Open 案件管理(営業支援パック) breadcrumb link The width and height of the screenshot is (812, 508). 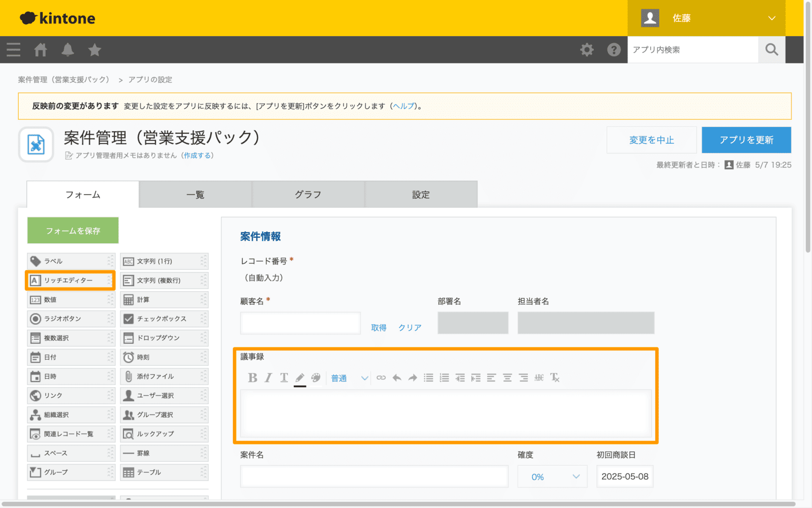(x=64, y=80)
